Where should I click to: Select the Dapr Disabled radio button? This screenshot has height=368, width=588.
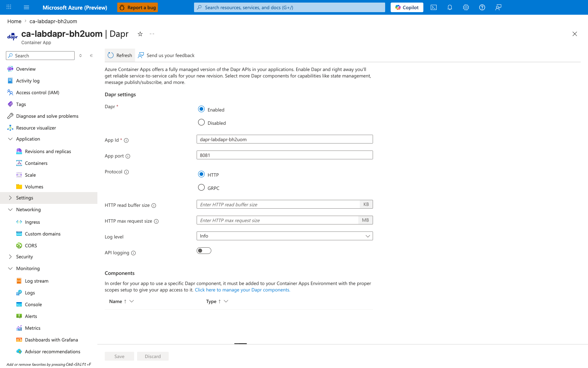[x=201, y=122]
